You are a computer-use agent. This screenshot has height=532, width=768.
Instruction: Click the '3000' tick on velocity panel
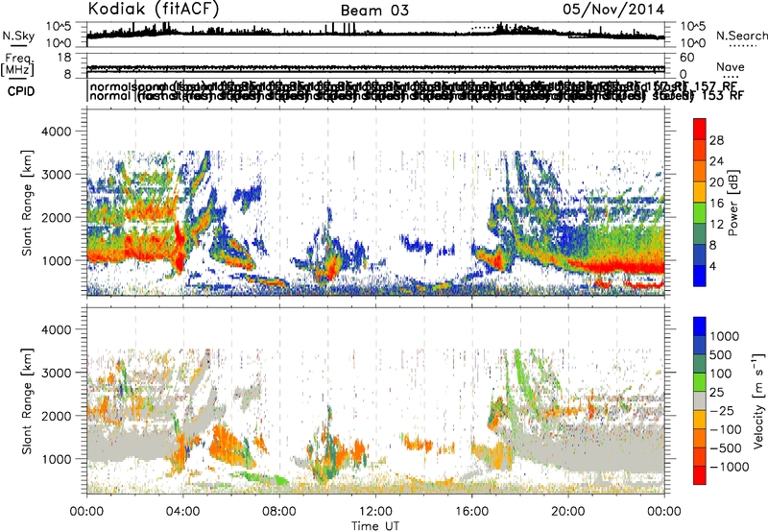pyautogui.click(x=56, y=373)
